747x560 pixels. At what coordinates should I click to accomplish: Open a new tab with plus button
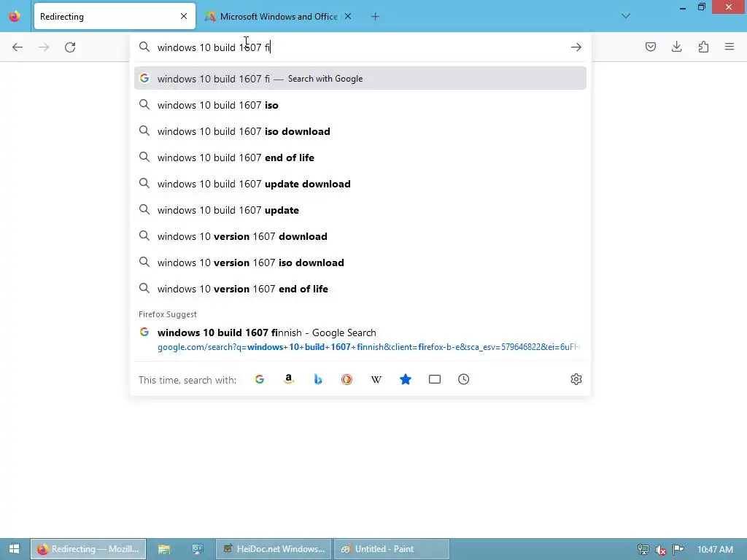[x=376, y=17]
